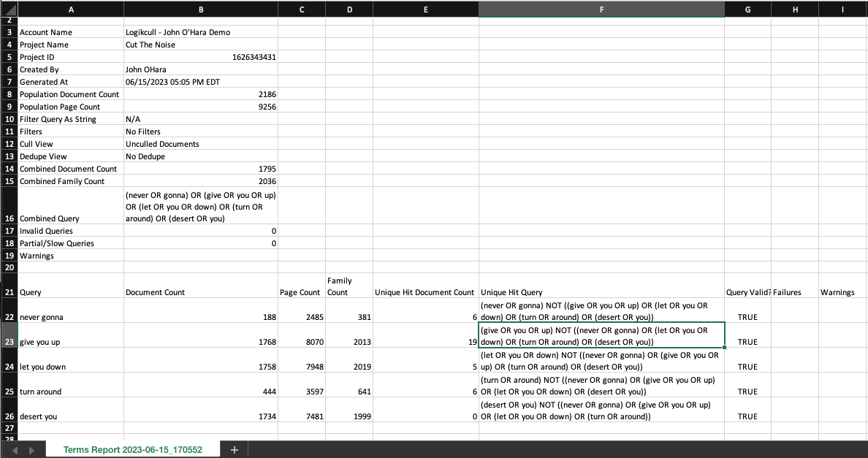This screenshot has width=868, height=458.
Task: Select column I header
Action: [x=843, y=9]
